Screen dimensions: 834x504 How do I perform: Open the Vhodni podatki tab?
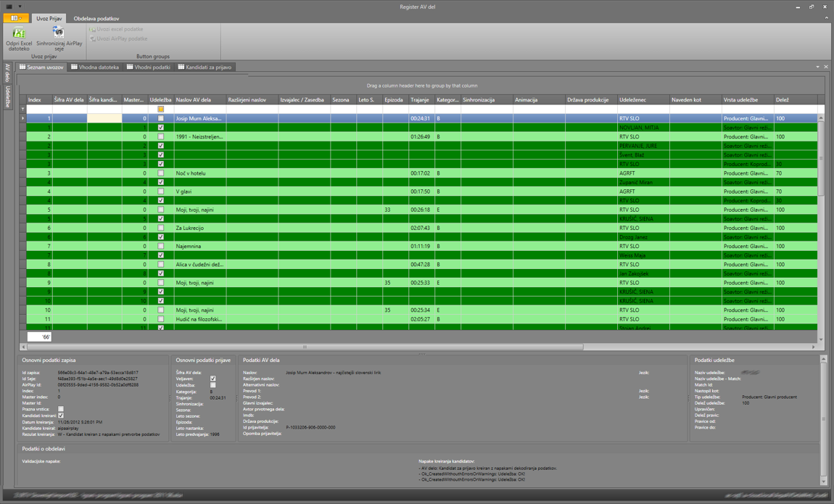click(149, 67)
